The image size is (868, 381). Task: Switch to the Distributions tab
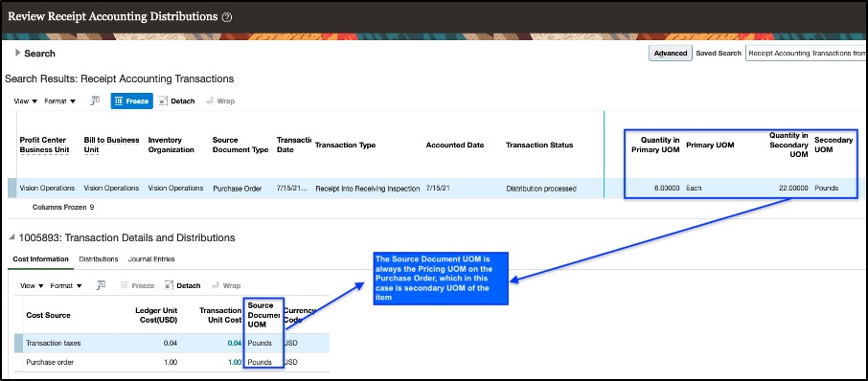[x=99, y=258]
